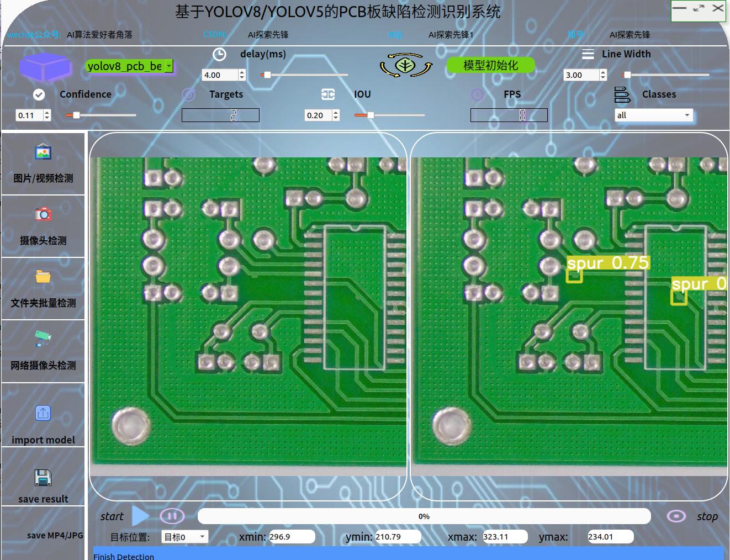Image resolution: width=730 pixels, height=560 pixels.
Task: Click the circular refresh eye icon beside 模型初始化
Action: 406,65
